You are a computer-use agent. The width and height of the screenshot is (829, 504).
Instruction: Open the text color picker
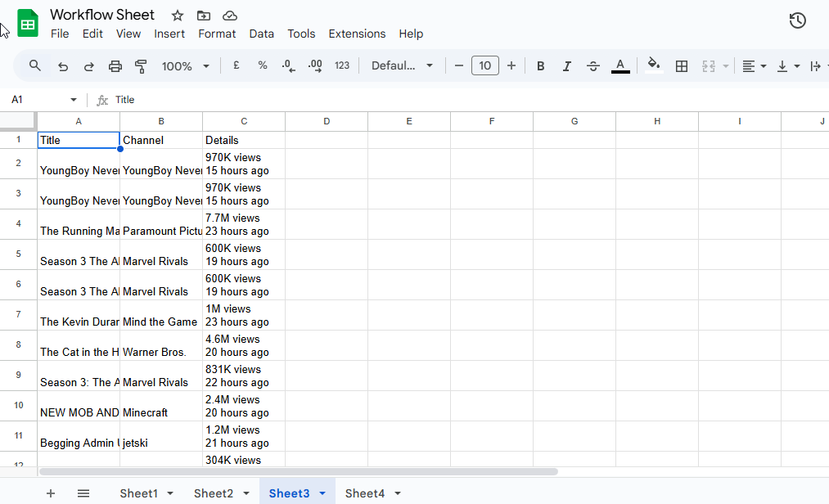(620, 66)
